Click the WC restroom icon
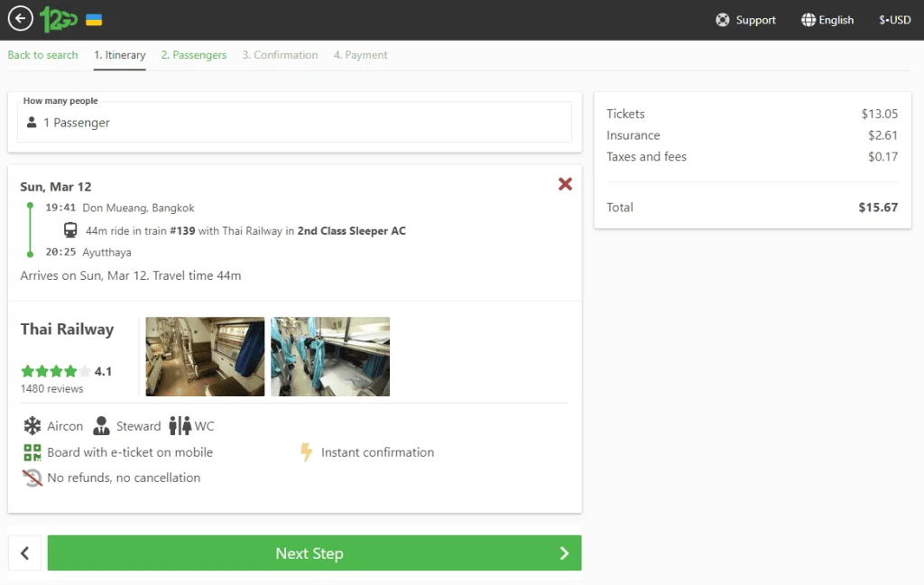 pos(180,426)
